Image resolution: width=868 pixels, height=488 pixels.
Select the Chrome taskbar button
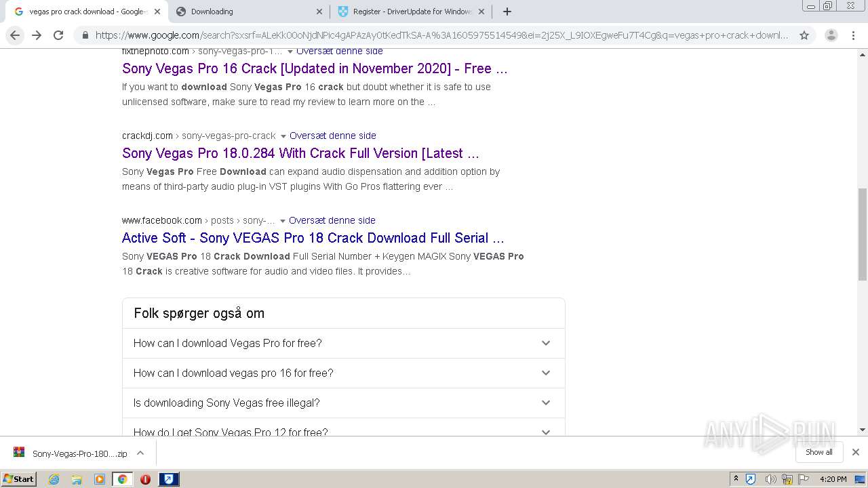pos(122,479)
